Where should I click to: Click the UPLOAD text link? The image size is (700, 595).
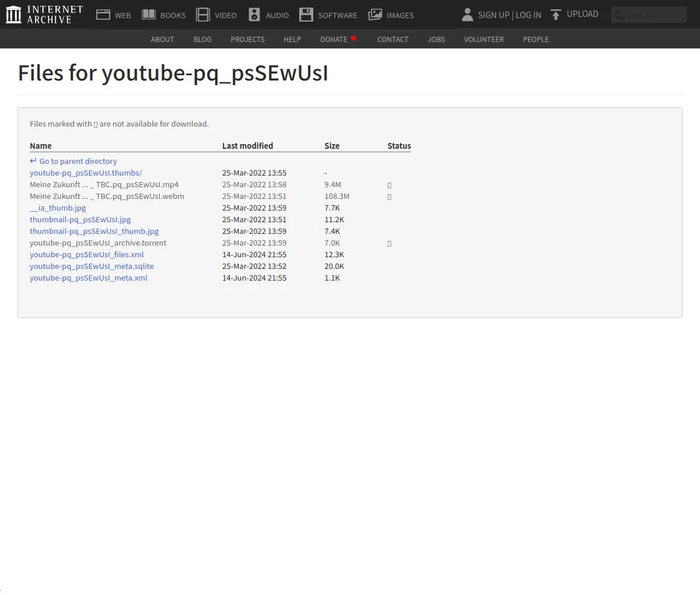583,14
